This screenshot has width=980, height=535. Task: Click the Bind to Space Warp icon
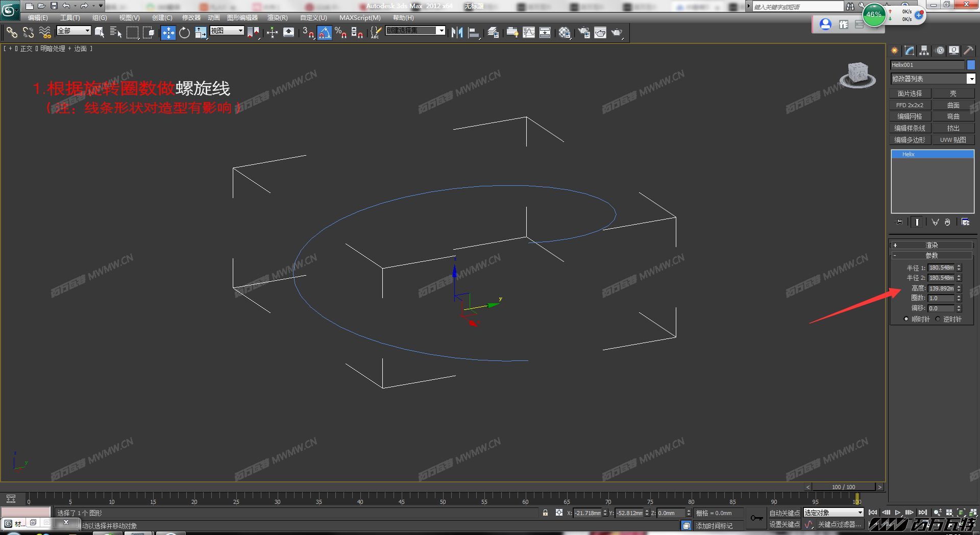(45, 33)
